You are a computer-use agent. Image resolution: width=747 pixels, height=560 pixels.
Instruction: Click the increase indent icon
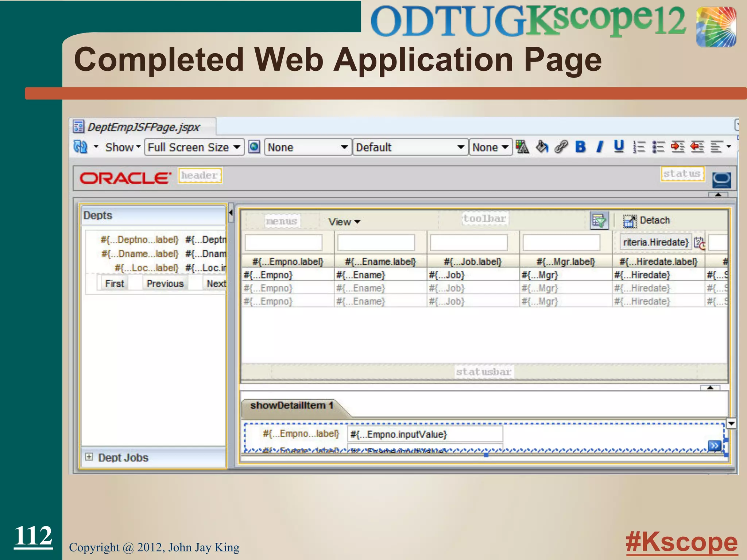[x=678, y=147]
